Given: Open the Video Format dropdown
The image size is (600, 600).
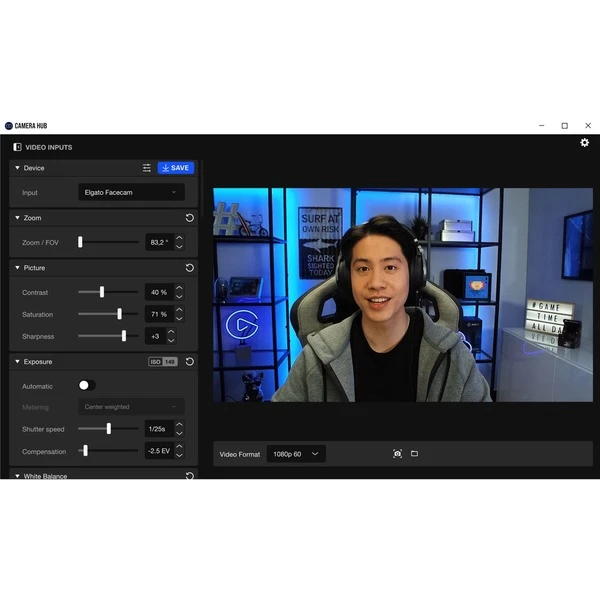Looking at the screenshot, I should pos(296,454).
